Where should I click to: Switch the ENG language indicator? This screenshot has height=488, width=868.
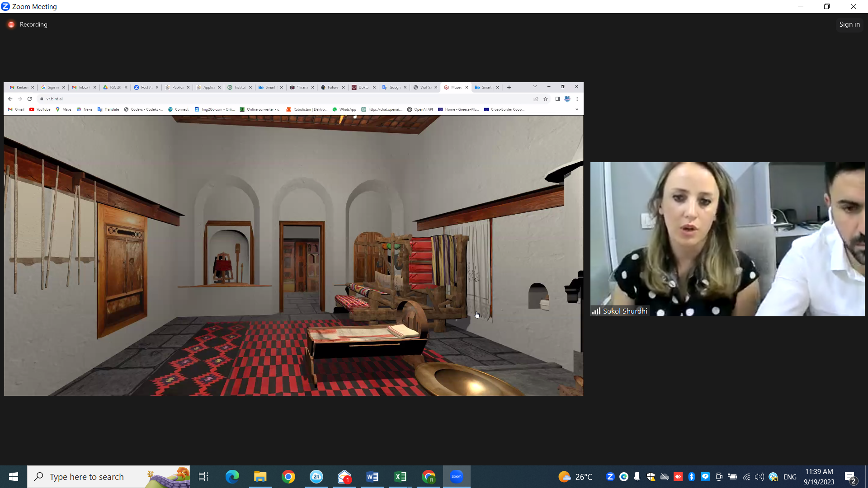(x=789, y=477)
